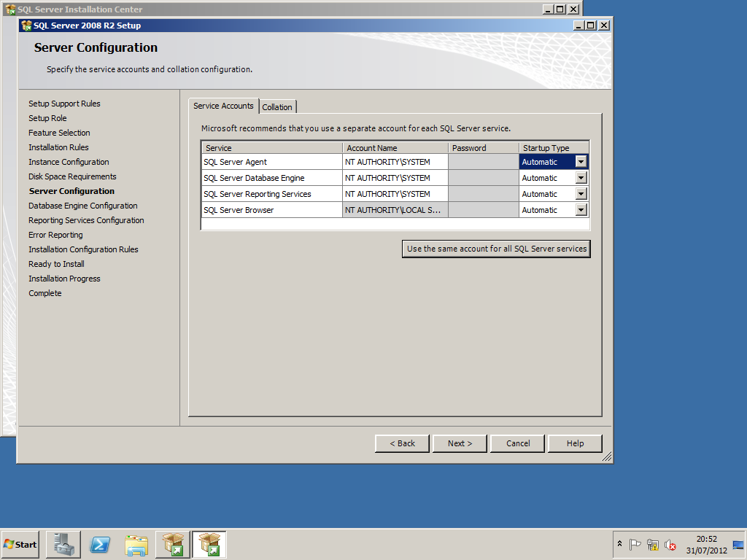Click 'Disk Space Requirements' in the steps list
Screen dimensions: 747x560
coord(72,176)
